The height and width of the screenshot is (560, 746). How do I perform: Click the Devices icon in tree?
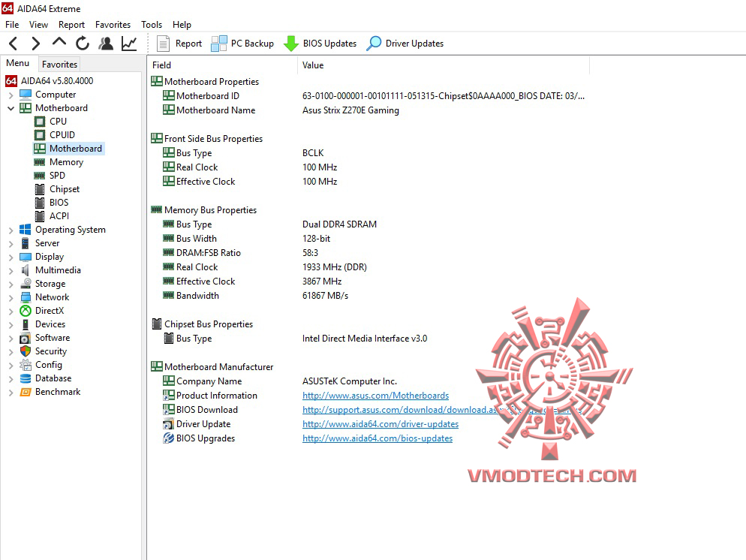click(26, 324)
